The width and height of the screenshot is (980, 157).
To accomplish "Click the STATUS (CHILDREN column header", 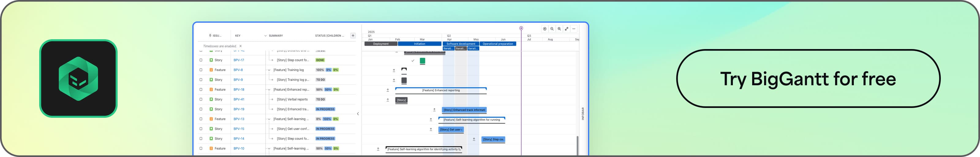I will 330,36.
